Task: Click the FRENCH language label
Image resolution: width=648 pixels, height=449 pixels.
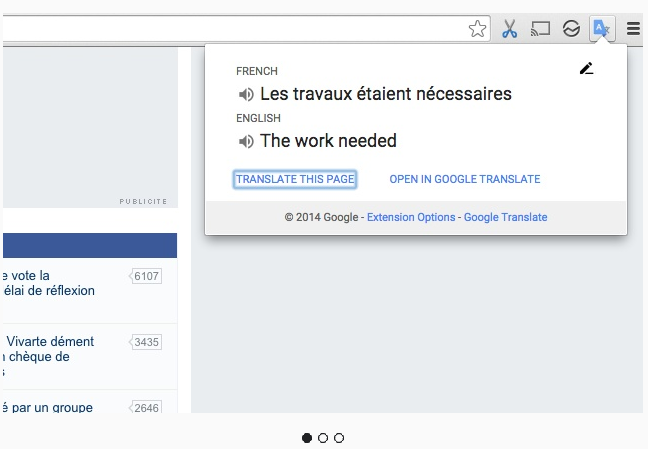Action: [257, 71]
